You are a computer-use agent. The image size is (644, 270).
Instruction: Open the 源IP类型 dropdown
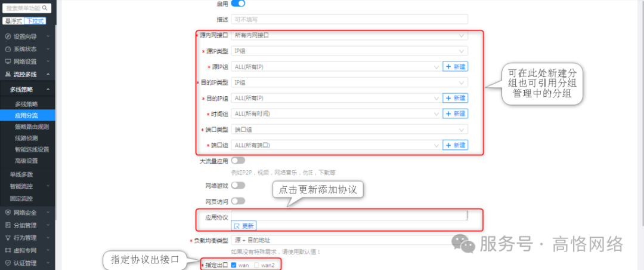(x=349, y=51)
